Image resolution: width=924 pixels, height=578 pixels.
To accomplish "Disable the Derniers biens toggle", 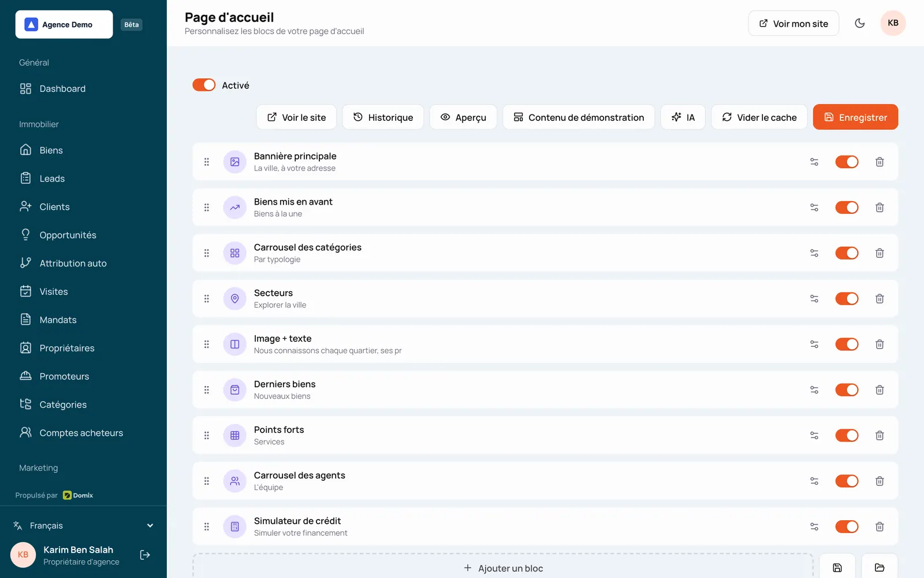I will 847,390.
